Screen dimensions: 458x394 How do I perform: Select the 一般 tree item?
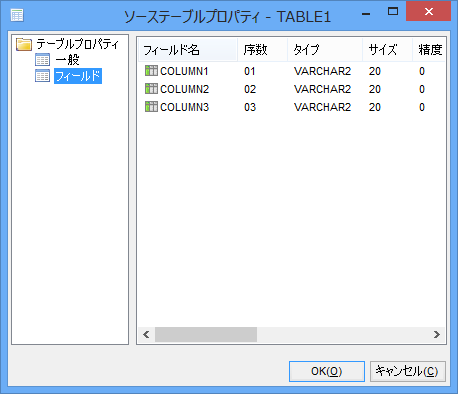67,60
